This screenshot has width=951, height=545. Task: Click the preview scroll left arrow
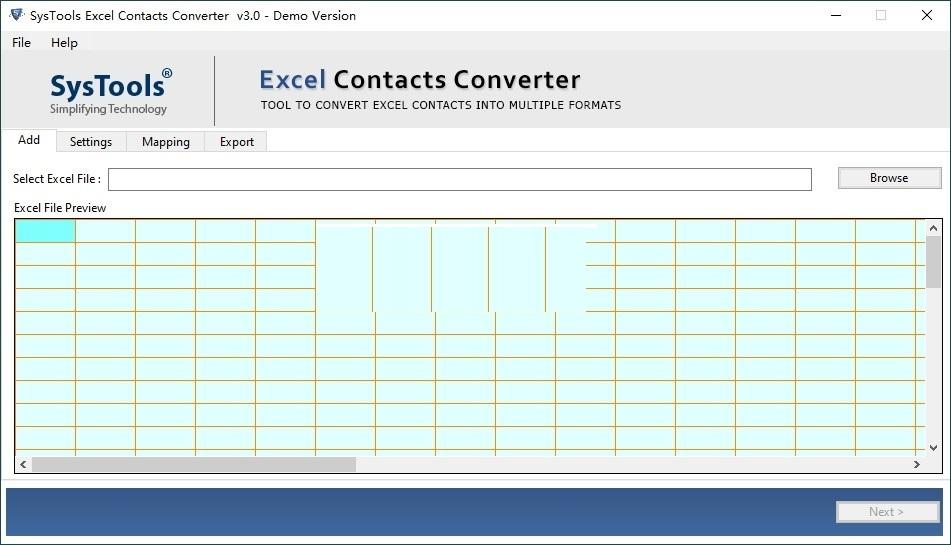click(23, 464)
